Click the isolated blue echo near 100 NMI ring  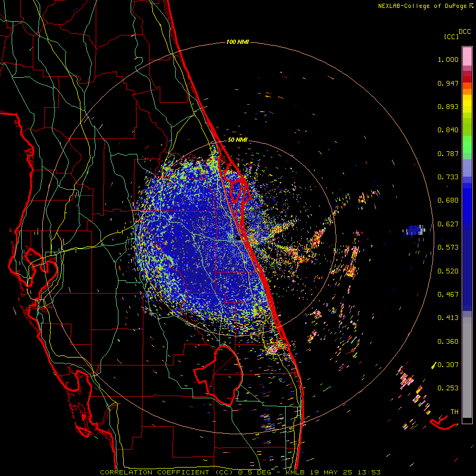pyautogui.click(x=414, y=230)
